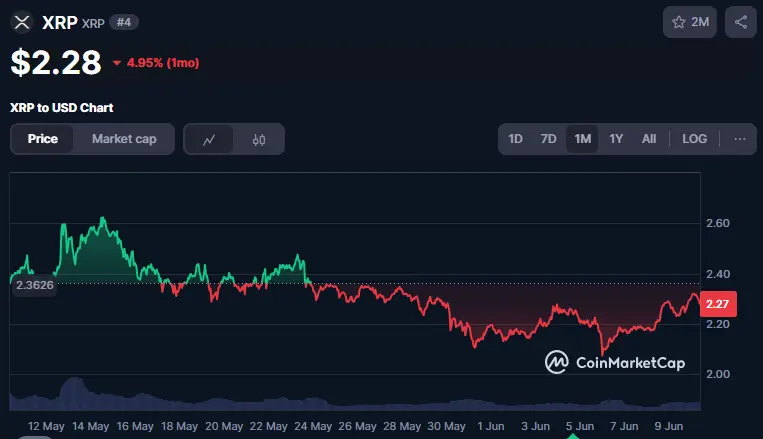Click the red down-triangle beside 4.95%

[117, 63]
